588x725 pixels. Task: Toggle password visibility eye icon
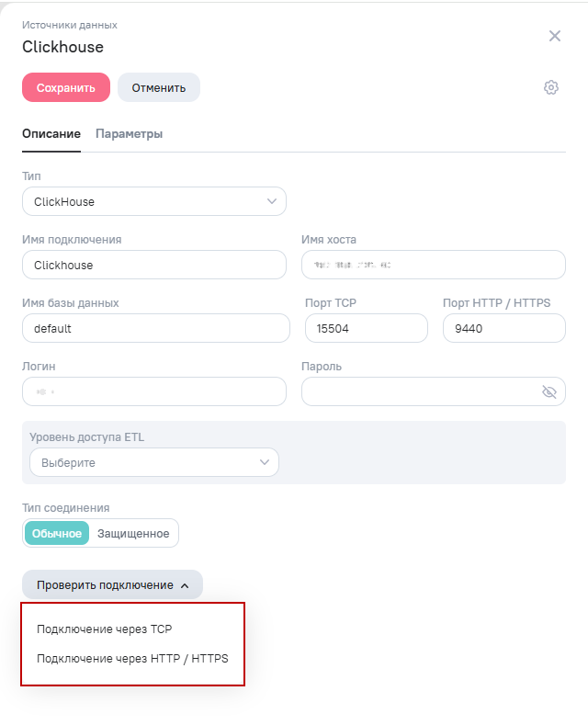(549, 392)
